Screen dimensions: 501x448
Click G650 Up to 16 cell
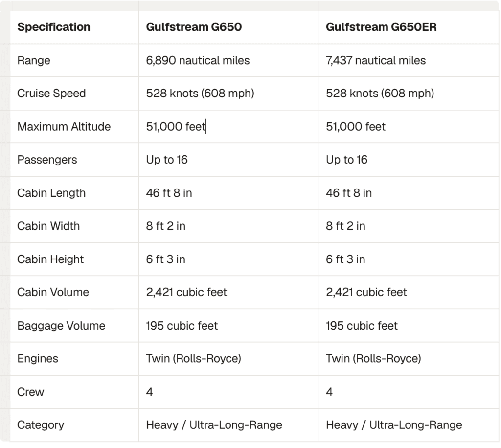pyautogui.click(x=229, y=160)
